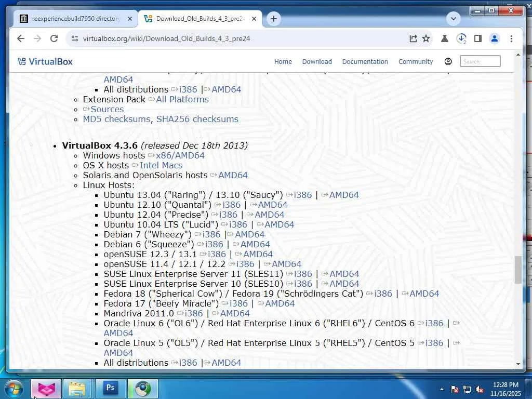Open the pink fox taskbar app
The image size is (532, 399).
[x=46, y=389]
